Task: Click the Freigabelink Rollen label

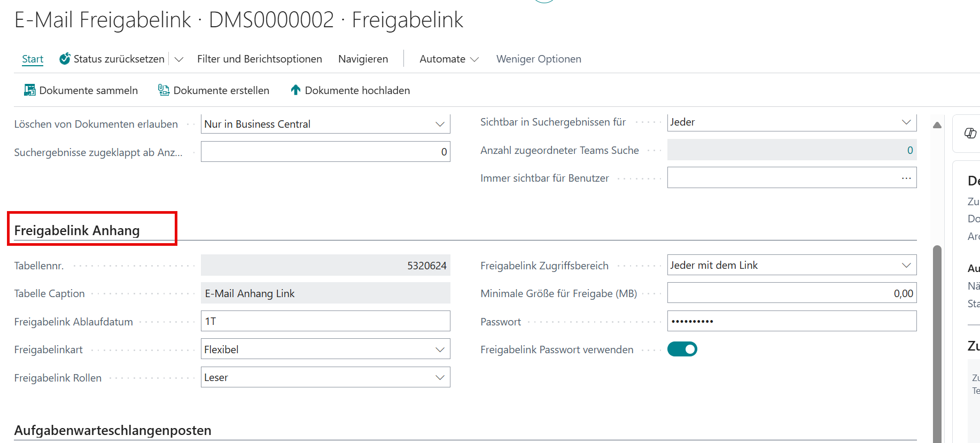Action: (x=58, y=378)
